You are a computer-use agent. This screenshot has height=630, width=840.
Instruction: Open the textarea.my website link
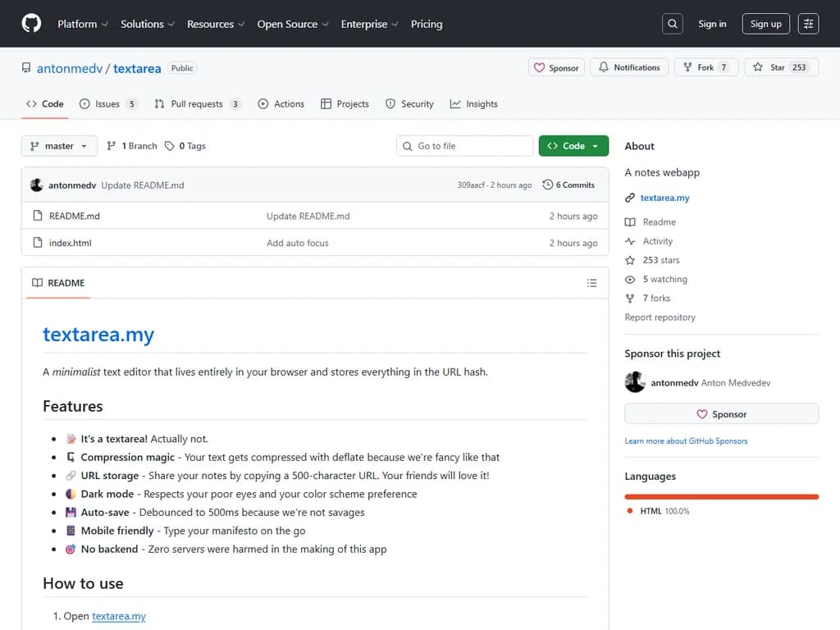click(x=663, y=198)
